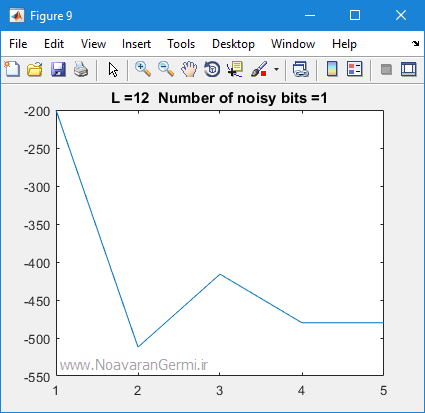425x413 pixels.
Task: Enable the Rotate 3D tool
Action: (212, 69)
